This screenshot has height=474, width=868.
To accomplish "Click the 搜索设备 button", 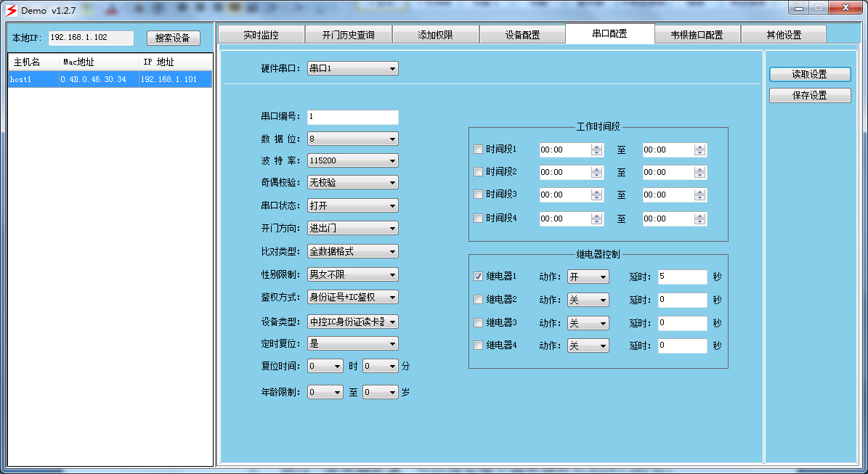I will [x=173, y=38].
